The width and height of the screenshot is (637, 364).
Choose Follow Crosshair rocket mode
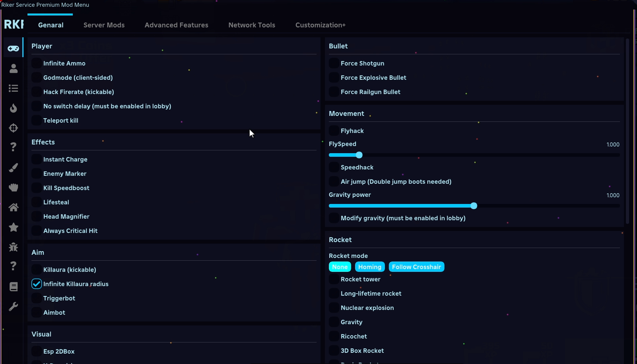[x=416, y=267]
